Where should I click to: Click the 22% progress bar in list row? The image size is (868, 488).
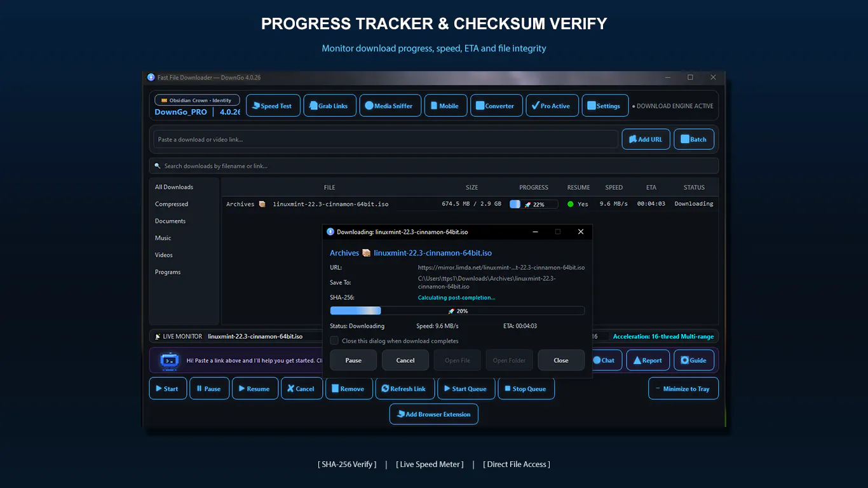click(x=534, y=204)
